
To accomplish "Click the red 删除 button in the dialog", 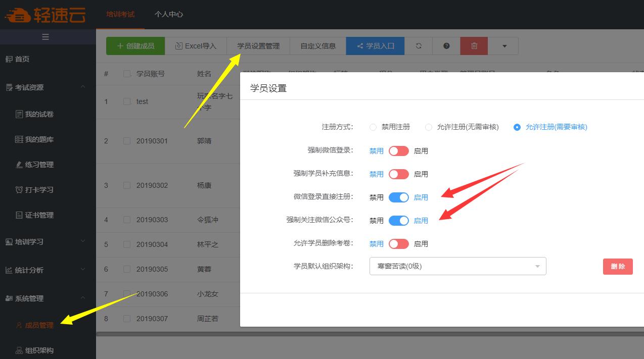I will [x=618, y=266].
